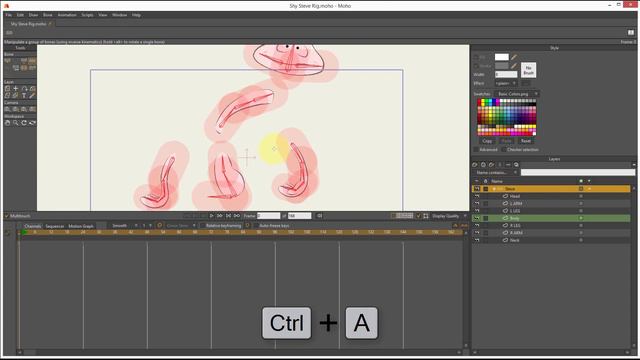640x360 pixels.
Task: Select the Add Point plus tool under Layer
Action: (x=16, y=89)
